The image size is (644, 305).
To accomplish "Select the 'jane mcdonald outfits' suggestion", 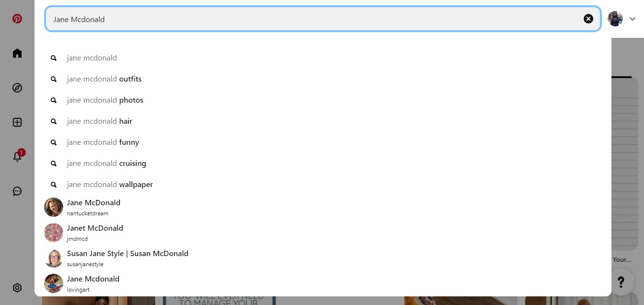I will click(323, 79).
